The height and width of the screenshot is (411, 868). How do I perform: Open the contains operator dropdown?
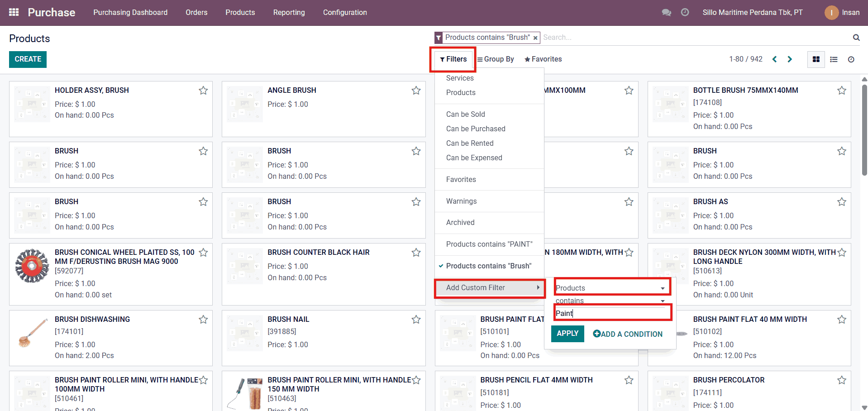[x=610, y=301]
